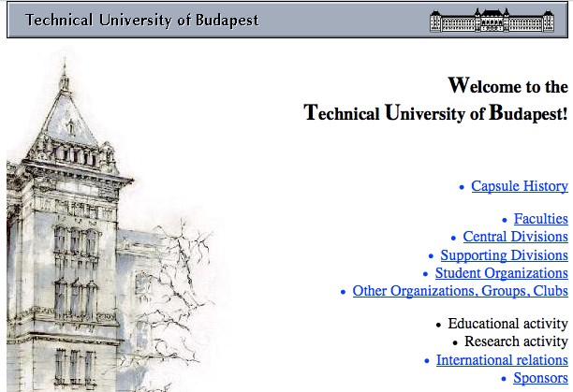This screenshot has width=573, height=392.
Task: Click the 'Research activity' list item
Action: 516,341
